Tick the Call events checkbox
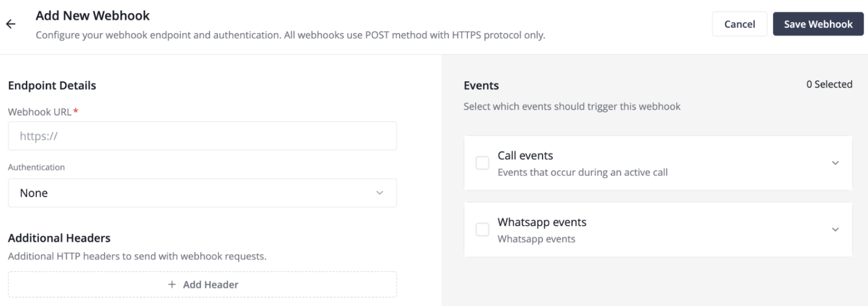868x306 pixels. click(482, 163)
